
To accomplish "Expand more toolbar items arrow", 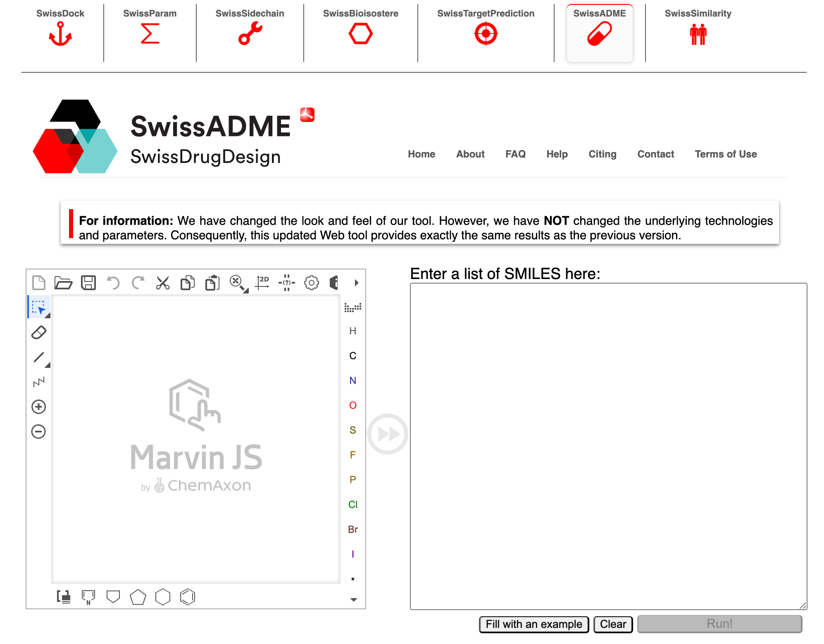I will pos(356,283).
